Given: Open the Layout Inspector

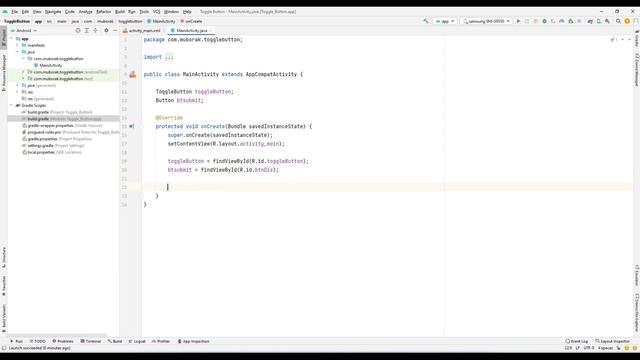Looking at the screenshot, I should 613,341.
